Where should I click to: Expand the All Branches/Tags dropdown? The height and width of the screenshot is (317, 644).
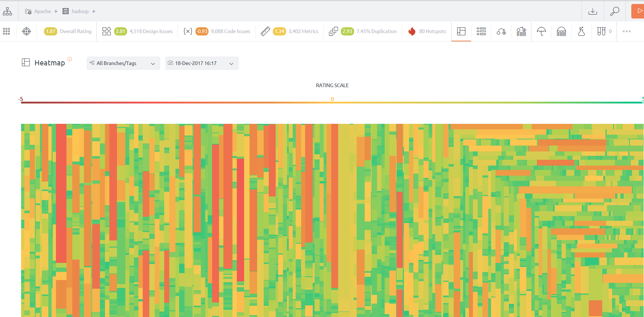click(123, 63)
